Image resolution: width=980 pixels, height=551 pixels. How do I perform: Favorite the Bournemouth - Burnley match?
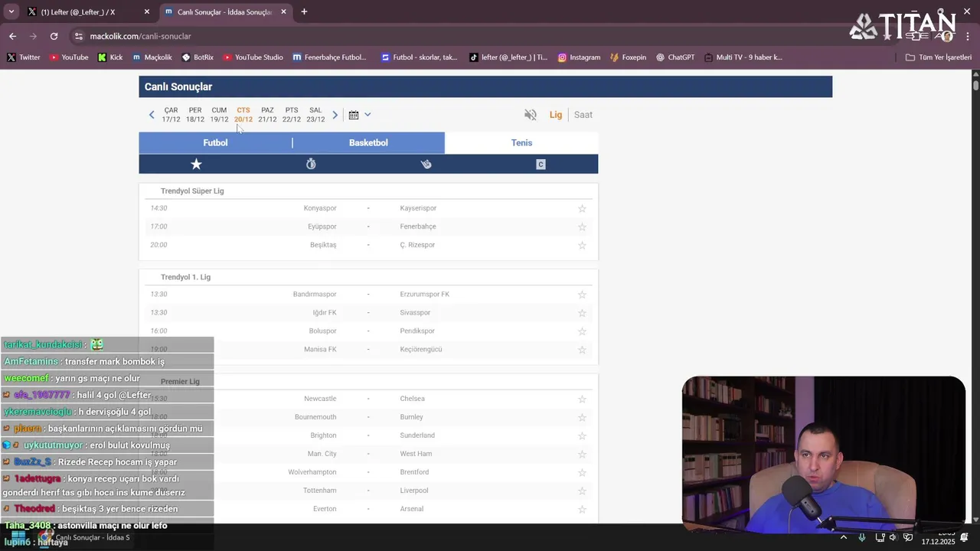coord(582,417)
